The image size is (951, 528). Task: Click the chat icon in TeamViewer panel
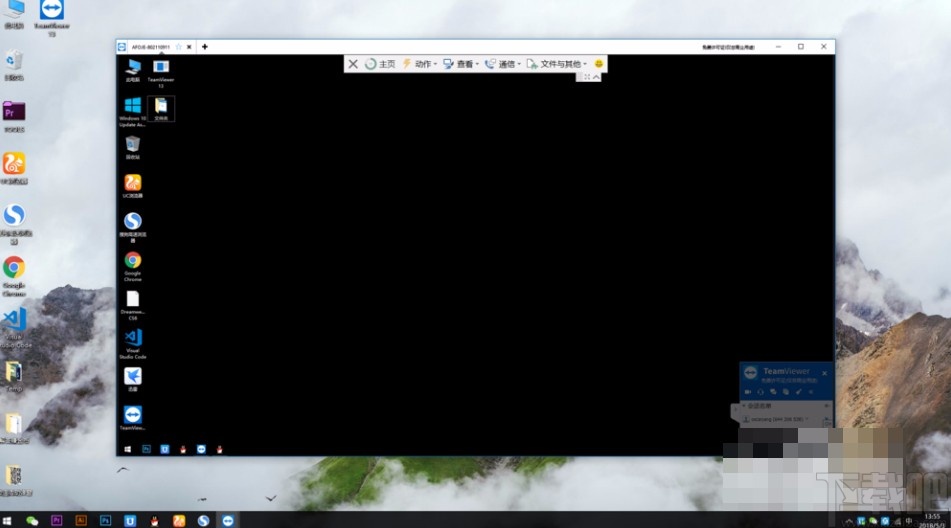773,392
